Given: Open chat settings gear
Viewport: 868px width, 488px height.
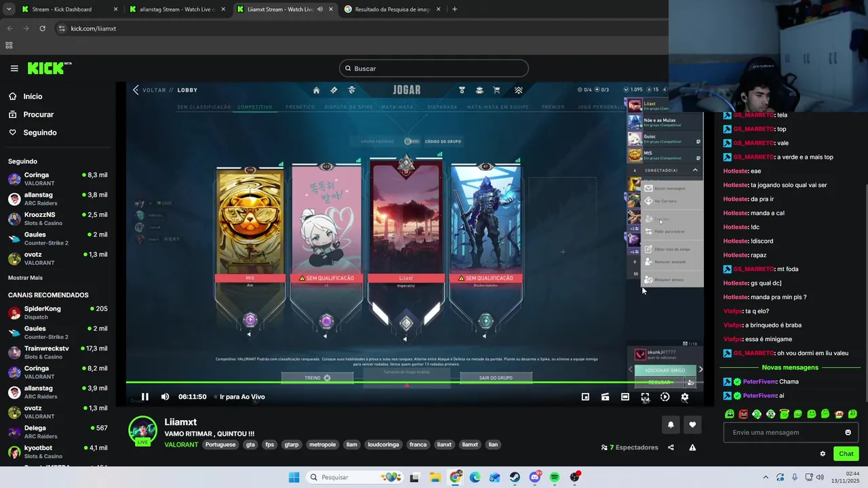Looking at the screenshot, I should tap(823, 454).
